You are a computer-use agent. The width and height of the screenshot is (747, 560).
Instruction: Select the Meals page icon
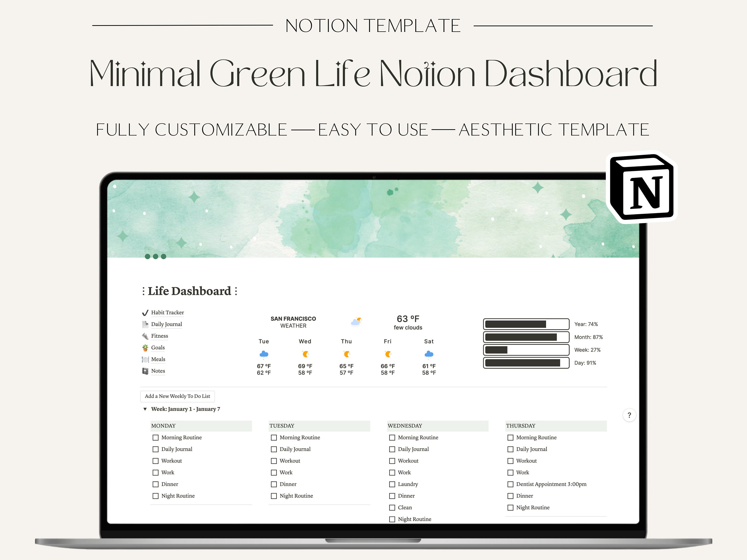(x=145, y=359)
